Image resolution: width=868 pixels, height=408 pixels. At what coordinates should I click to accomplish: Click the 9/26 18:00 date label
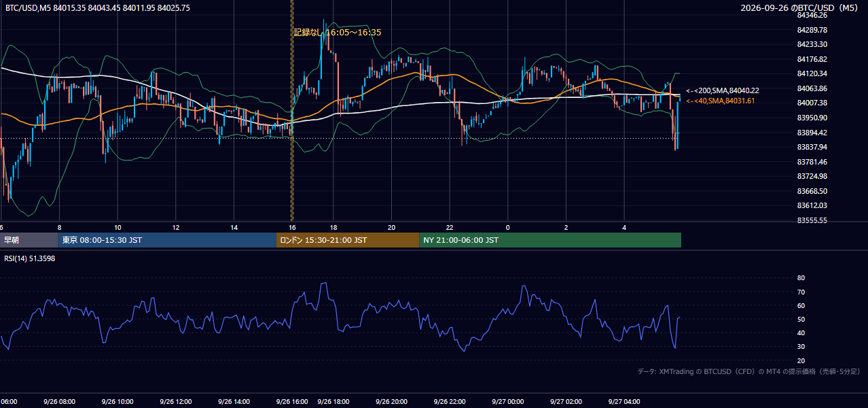(x=333, y=402)
